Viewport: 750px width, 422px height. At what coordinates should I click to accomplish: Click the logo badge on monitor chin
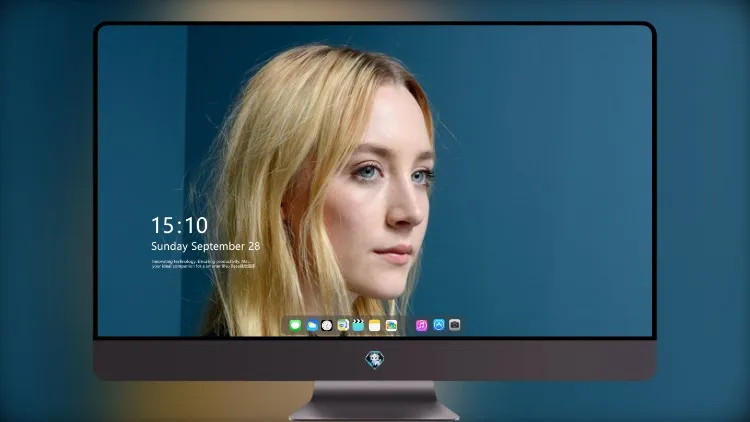pyautogui.click(x=375, y=359)
